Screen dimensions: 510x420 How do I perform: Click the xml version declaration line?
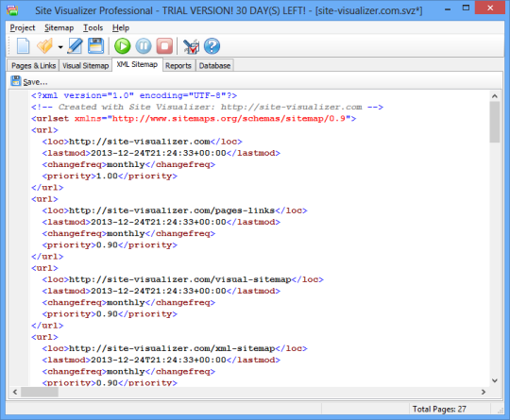click(134, 95)
